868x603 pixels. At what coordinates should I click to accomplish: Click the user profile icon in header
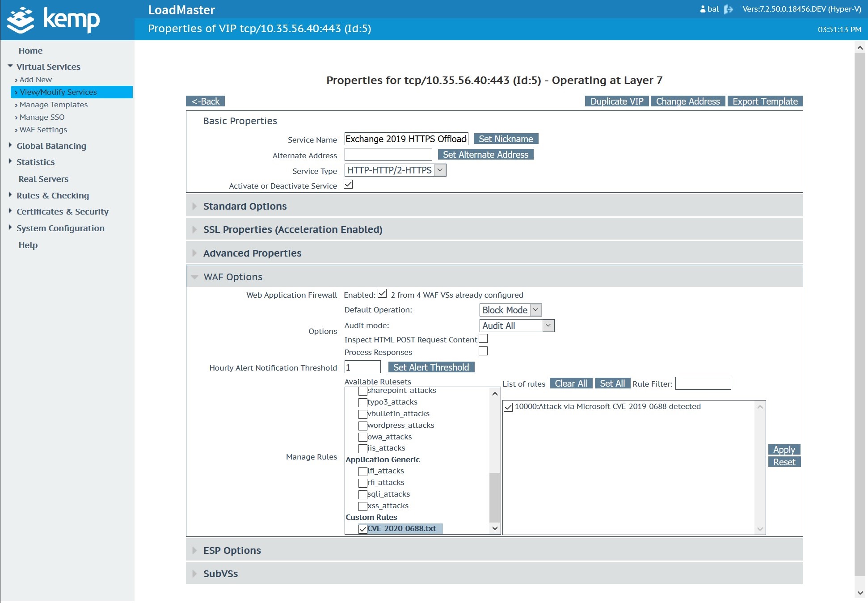click(x=703, y=9)
